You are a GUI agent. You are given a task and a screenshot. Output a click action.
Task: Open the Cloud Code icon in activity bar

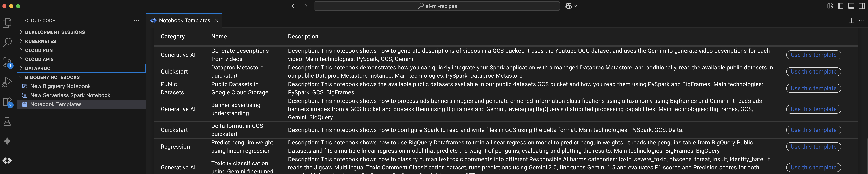click(7, 161)
